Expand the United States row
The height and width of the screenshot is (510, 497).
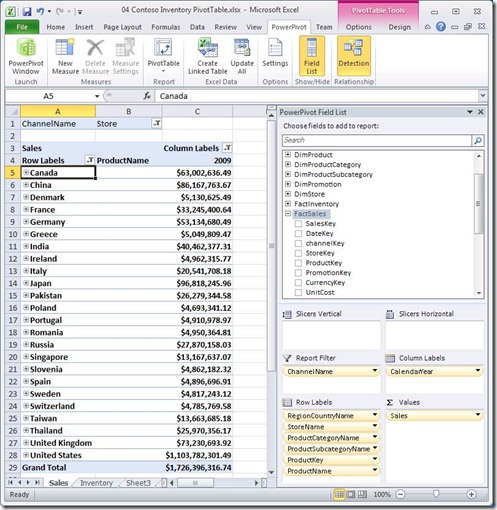point(26,455)
